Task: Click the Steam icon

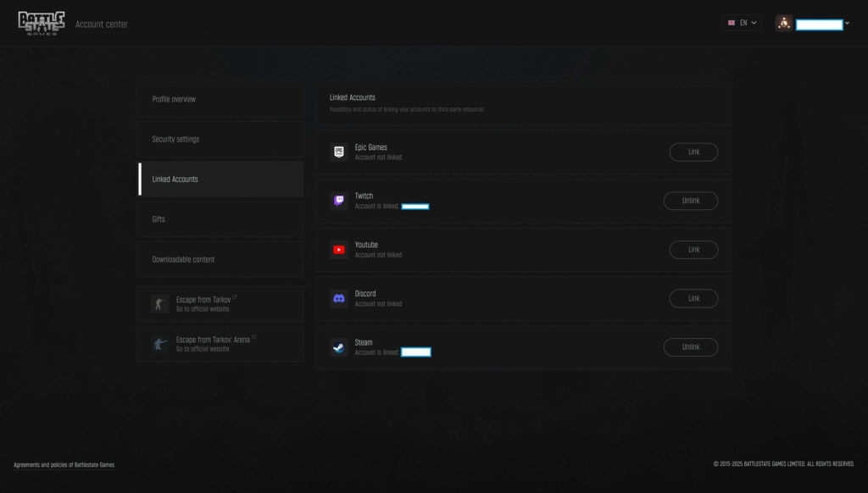Action: coord(339,347)
